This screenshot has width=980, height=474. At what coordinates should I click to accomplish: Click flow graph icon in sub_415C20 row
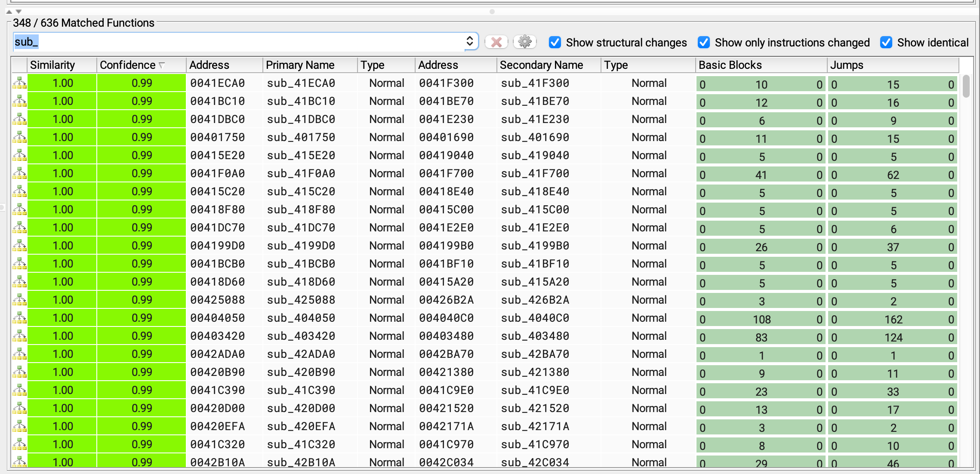point(19,191)
